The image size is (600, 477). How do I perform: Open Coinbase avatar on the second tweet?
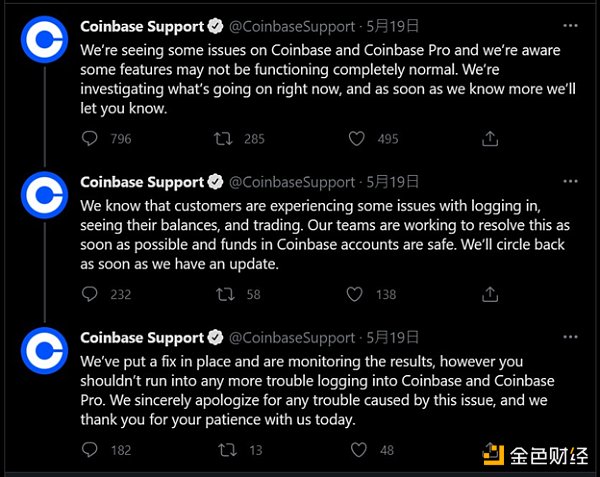coord(44,197)
